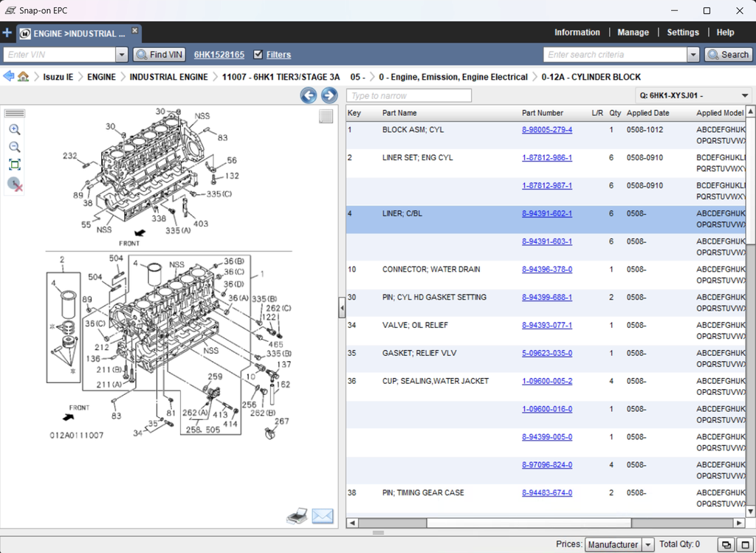Viewport: 756px width, 553px height.
Task: Select the CONNECTOR; WATER DRAIN row
Action: point(546,275)
